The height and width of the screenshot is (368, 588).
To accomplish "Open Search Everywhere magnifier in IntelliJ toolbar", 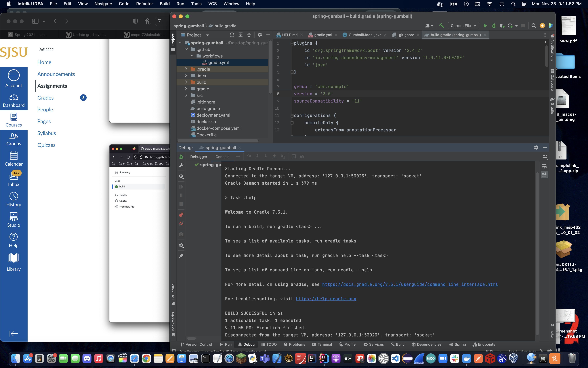I will click(x=534, y=26).
